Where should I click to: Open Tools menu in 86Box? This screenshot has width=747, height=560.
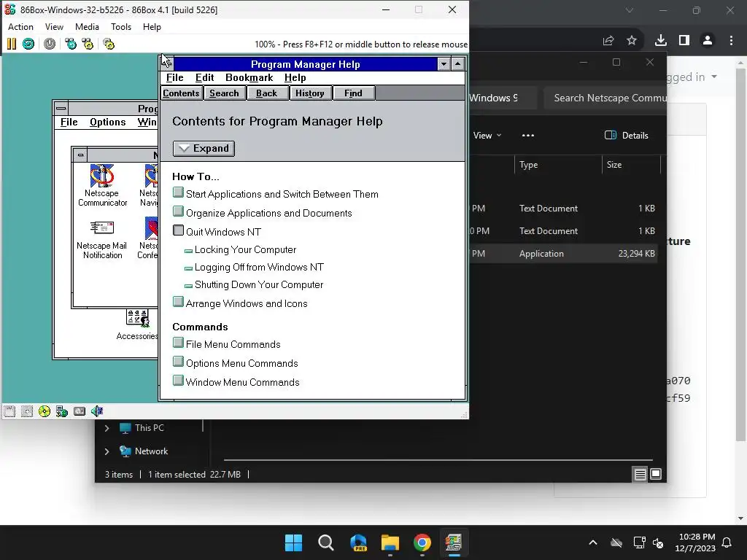(x=121, y=27)
